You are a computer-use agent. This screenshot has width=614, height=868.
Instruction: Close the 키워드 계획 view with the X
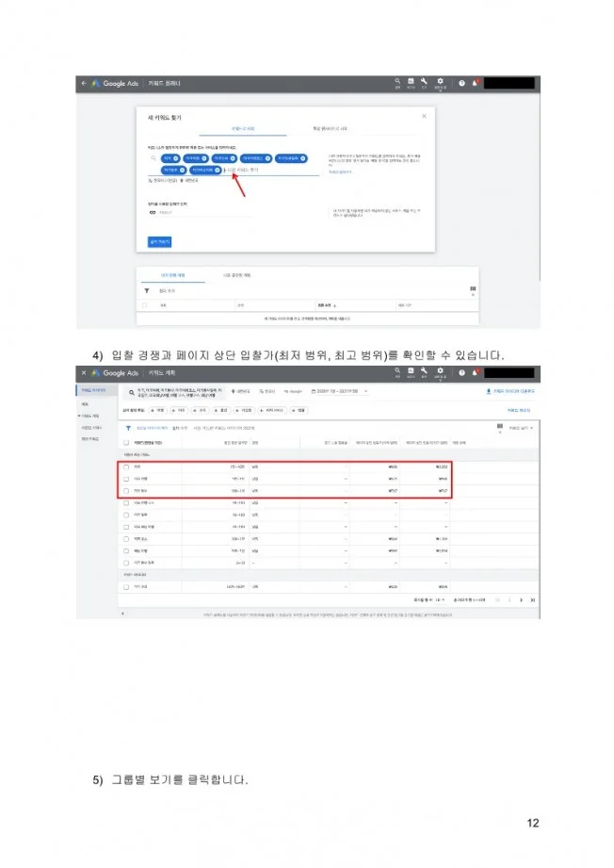coord(84,373)
